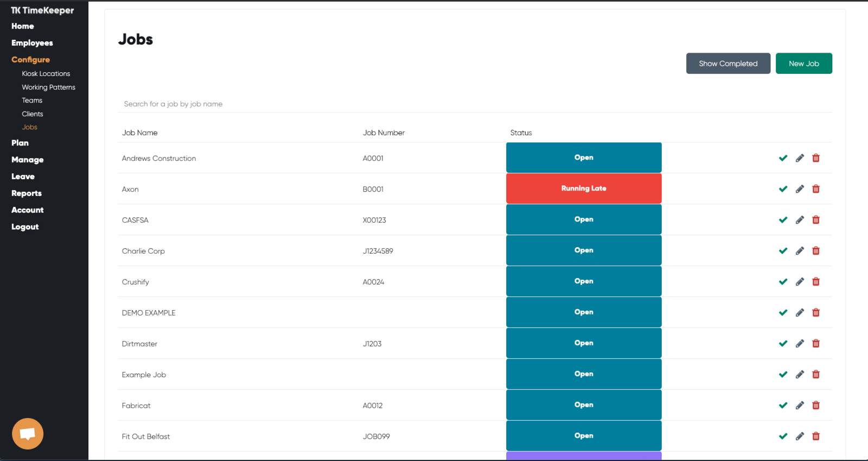Edit the Dirtmaster job
868x461 pixels.
[x=800, y=344]
